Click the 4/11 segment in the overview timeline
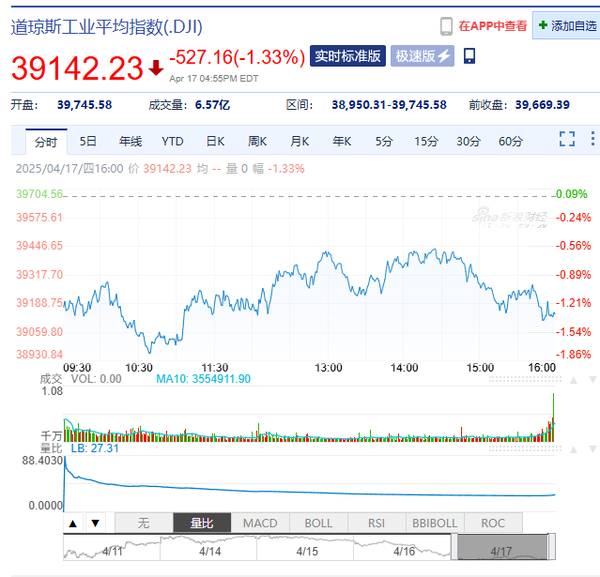 [112, 548]
